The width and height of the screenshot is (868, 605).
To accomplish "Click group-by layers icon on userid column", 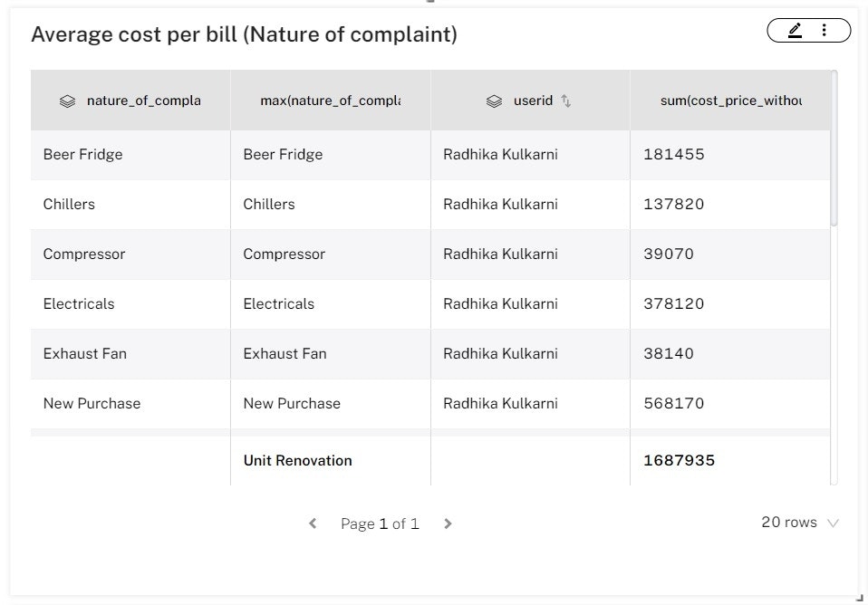I will (x=494, y=101).
